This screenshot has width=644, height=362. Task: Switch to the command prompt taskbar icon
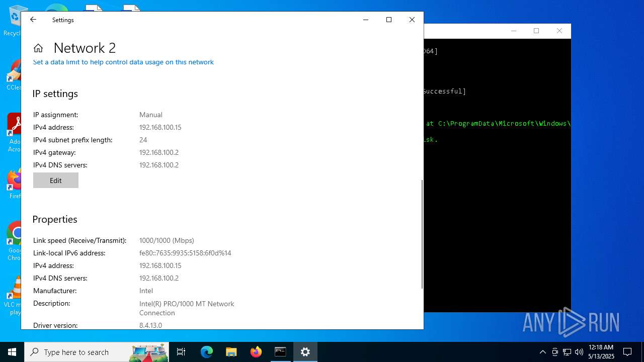(x=280, y=352)
